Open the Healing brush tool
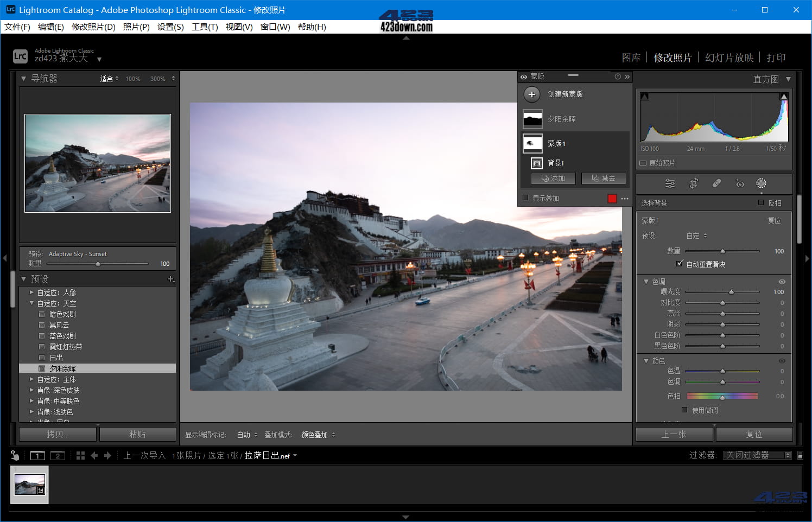 point(716,183)
